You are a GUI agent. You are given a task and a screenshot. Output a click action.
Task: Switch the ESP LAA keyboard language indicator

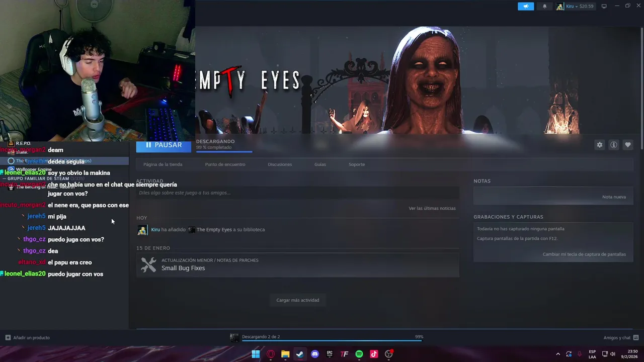[x=592, y=354]
